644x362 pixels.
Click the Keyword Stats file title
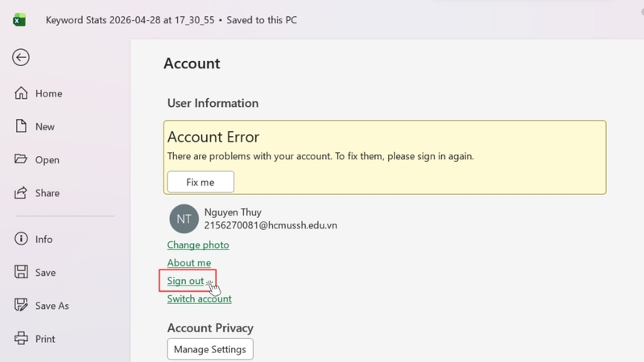[130, 20]
